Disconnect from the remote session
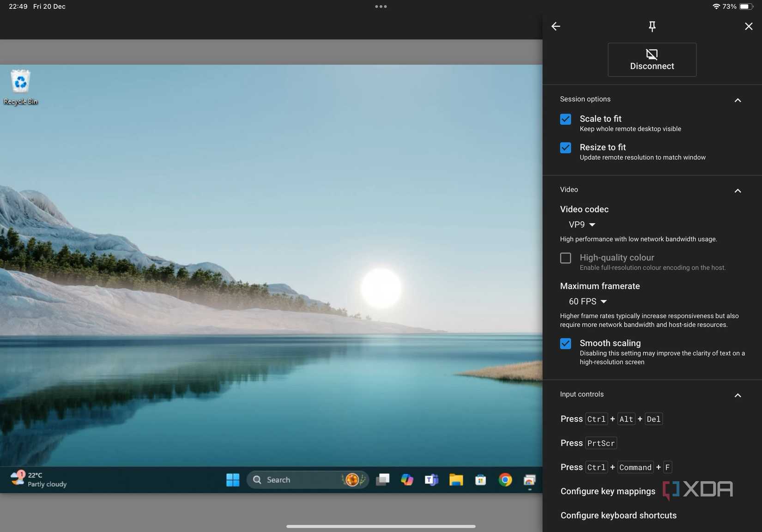This screenshot has width=762, height=532. tap(652, 60)
